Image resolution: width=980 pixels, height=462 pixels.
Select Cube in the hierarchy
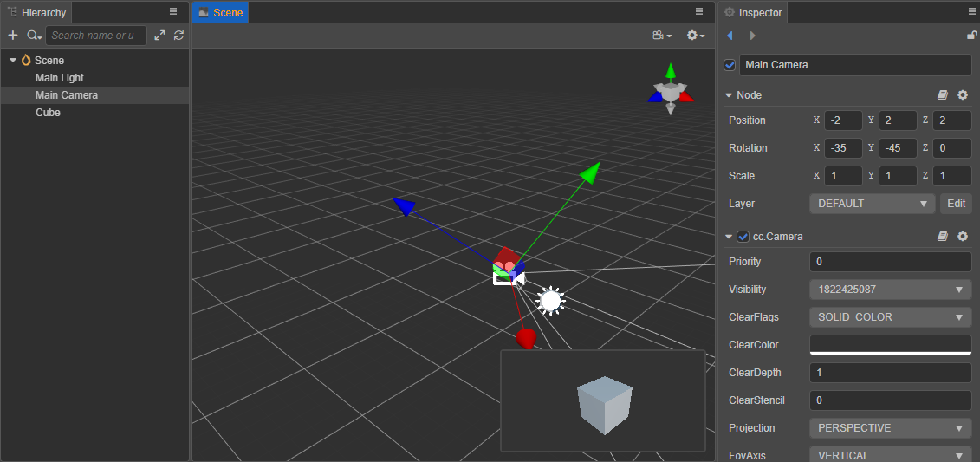48,113
